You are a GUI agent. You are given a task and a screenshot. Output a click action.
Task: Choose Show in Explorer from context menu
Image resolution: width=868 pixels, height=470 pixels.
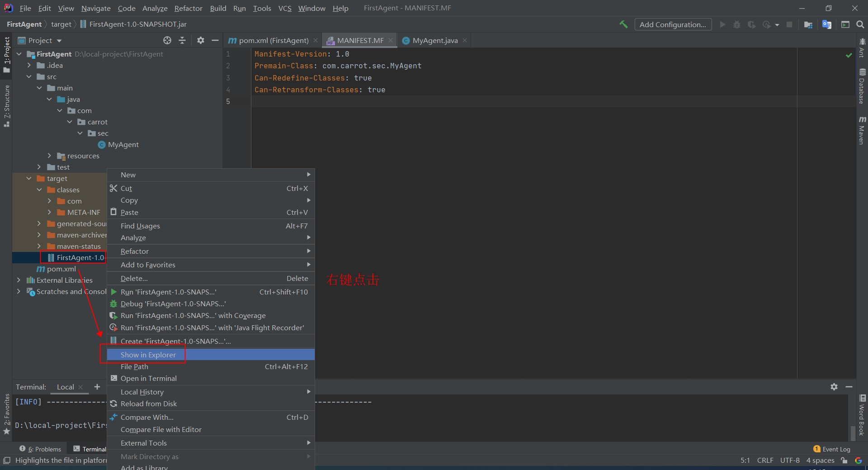pos(211,355)
